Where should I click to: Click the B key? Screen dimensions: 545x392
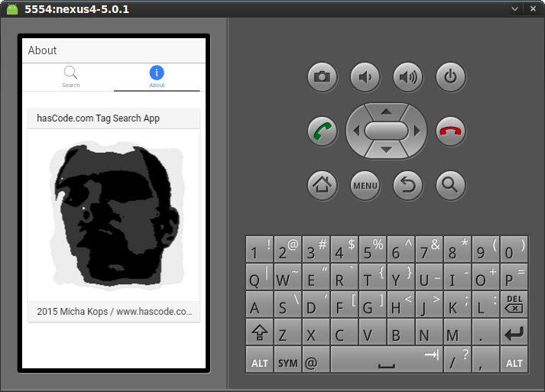[x=401, y=332]
